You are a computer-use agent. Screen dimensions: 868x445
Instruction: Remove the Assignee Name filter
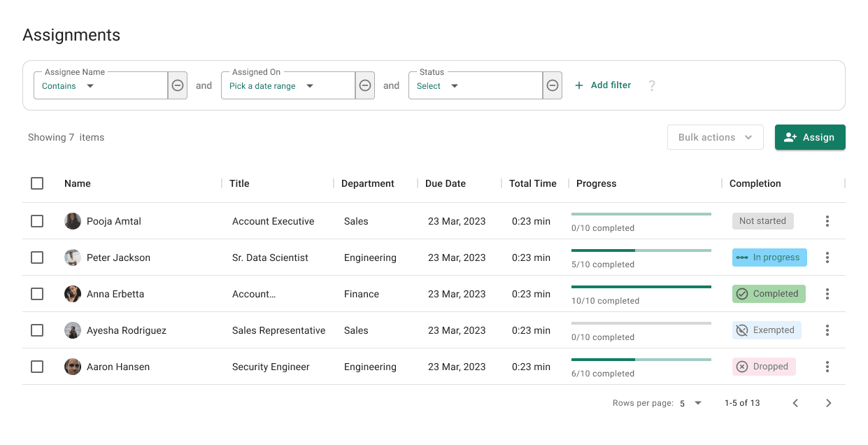(x=178, y=85)
